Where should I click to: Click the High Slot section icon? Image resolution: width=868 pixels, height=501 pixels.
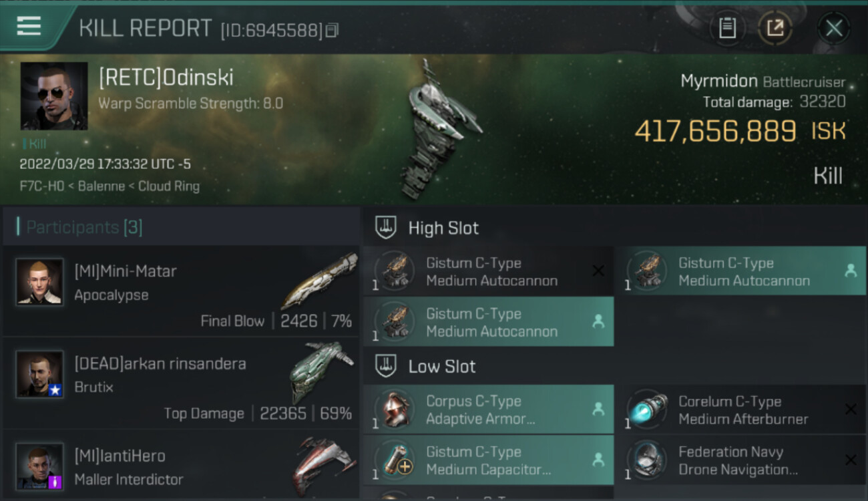point(386,227)
